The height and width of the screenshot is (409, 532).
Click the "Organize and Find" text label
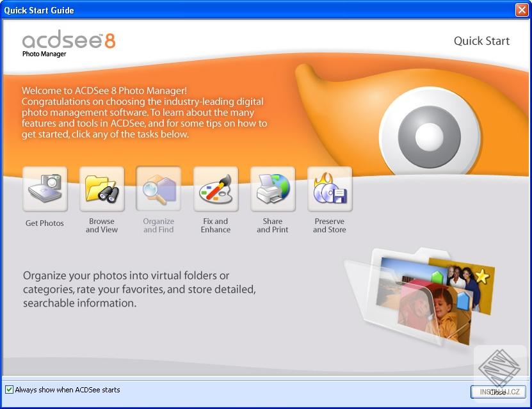[158, 225]
